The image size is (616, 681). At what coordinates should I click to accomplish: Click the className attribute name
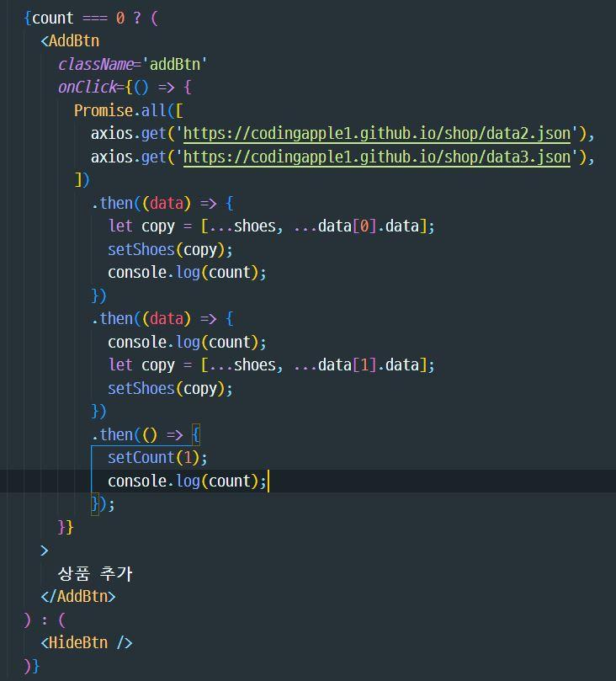click(96, 64)
